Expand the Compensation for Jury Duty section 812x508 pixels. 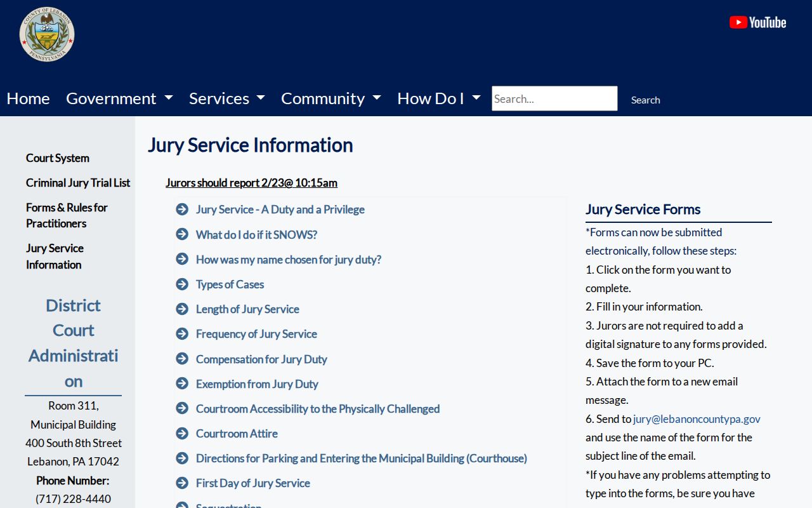click(x=261, y=359)
